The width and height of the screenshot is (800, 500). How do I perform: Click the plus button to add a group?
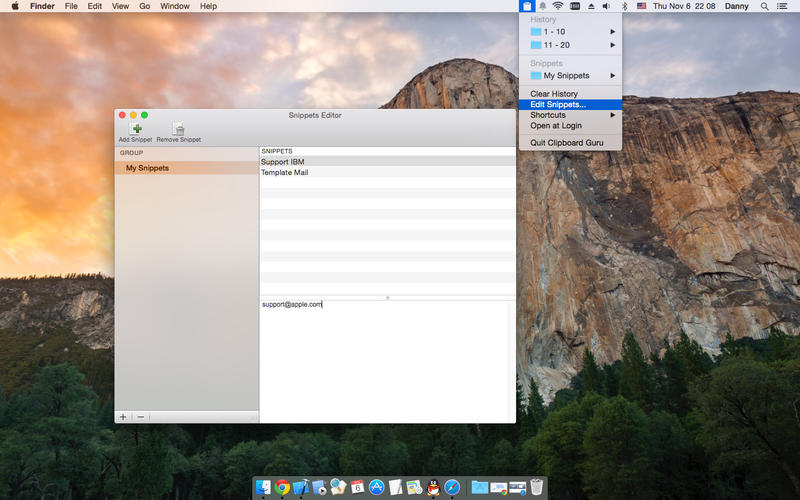(123, 417)
